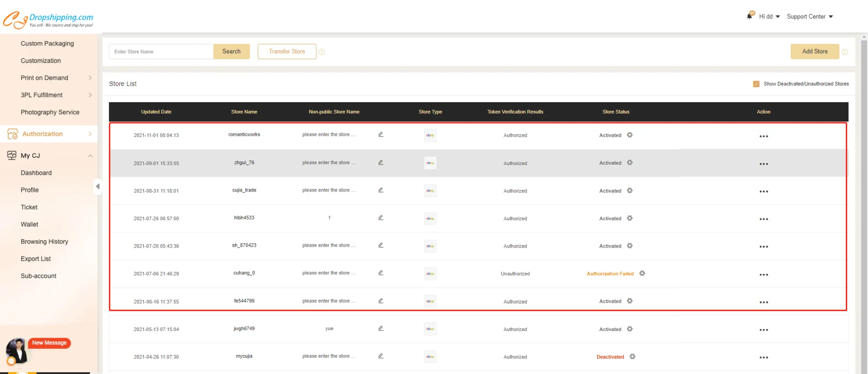Screen dimensions: 868x374
Task: Expand the Print on Demand submenu
Action: [90, 78]
